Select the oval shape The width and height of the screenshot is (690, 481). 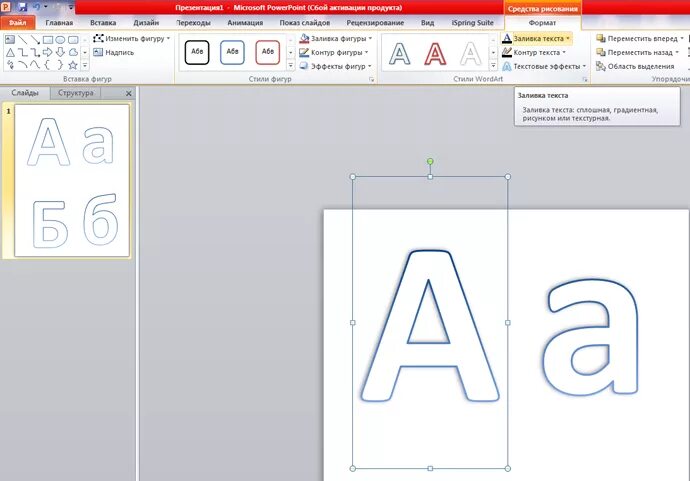(60, 40)
